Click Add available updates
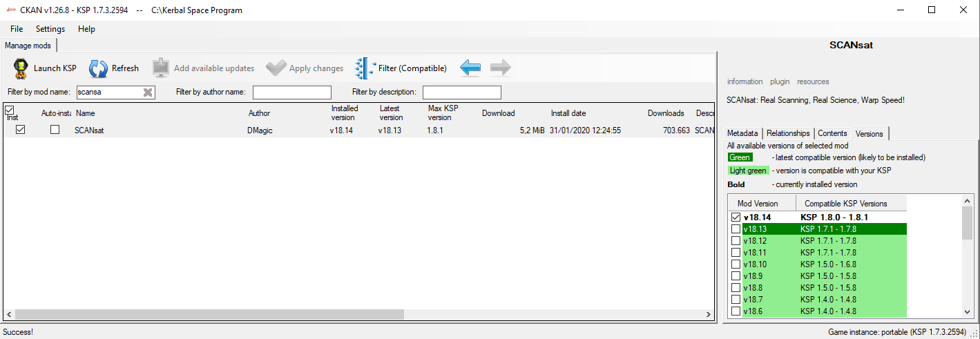 204,68
